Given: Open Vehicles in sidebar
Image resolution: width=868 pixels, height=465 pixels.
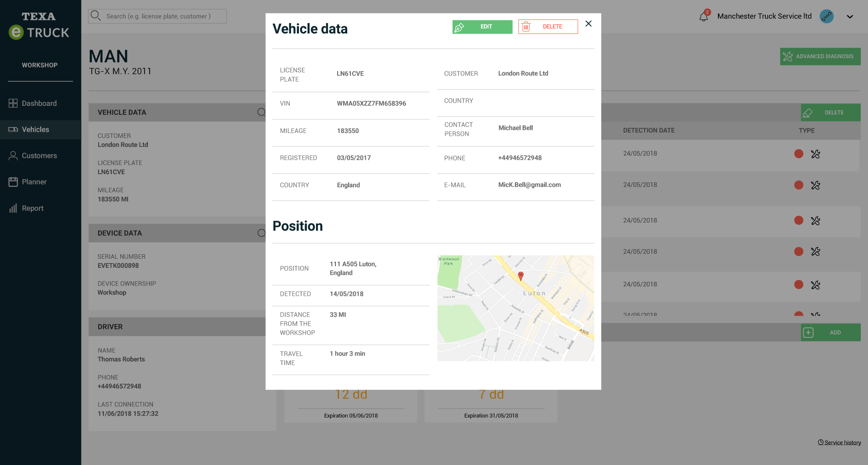Looking at the screenshot, I should point(40,129).
